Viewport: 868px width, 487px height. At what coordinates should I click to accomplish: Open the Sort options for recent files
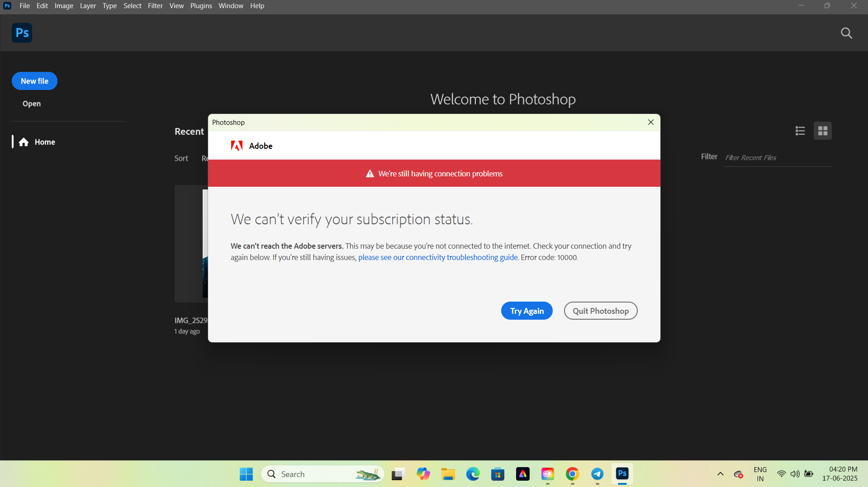coord(181,158)
